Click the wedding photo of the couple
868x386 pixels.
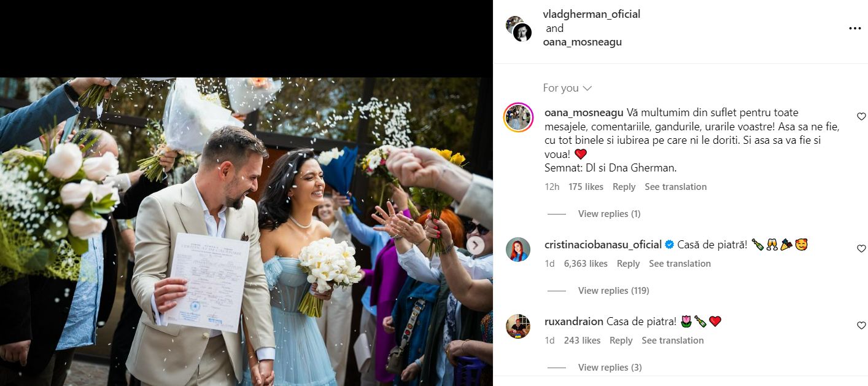click(x=246, y=231)
